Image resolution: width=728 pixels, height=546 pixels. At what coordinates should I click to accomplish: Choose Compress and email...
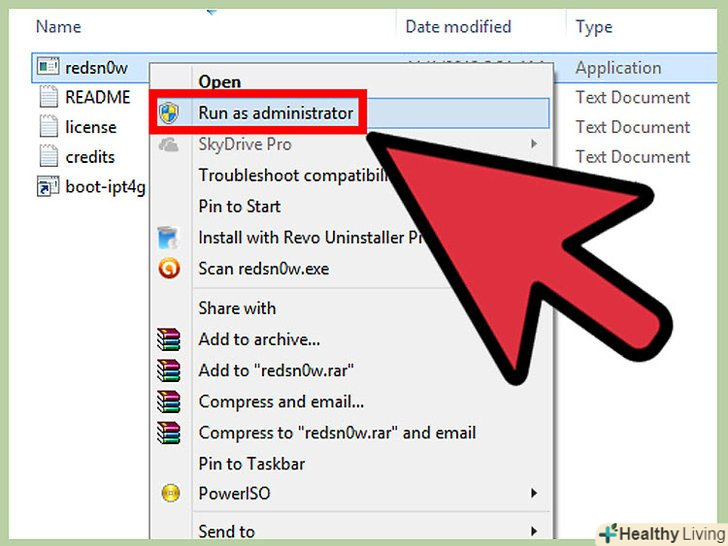pyautogui.click(x=281, y=402)
